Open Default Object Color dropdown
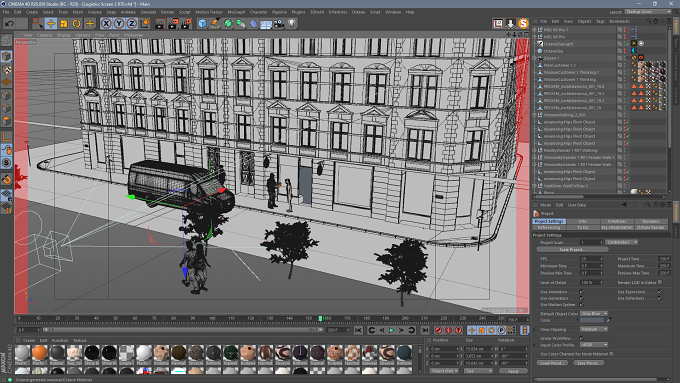680x383 pixels. (x=594, y=313)
